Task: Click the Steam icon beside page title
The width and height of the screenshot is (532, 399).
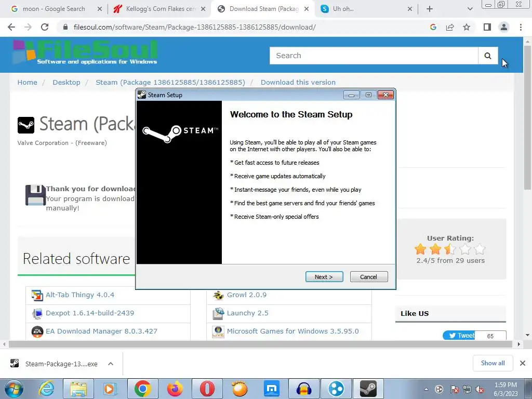Action: click(26, 125)
